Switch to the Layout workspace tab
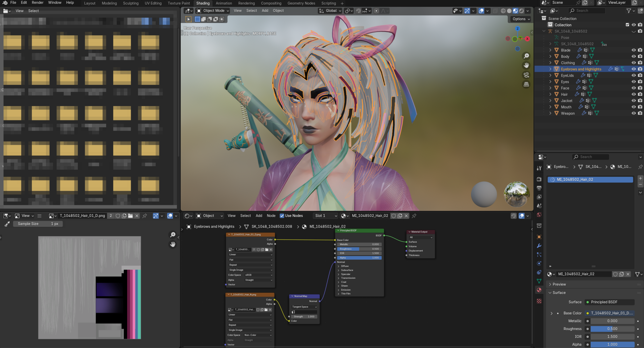 [90, 3]
